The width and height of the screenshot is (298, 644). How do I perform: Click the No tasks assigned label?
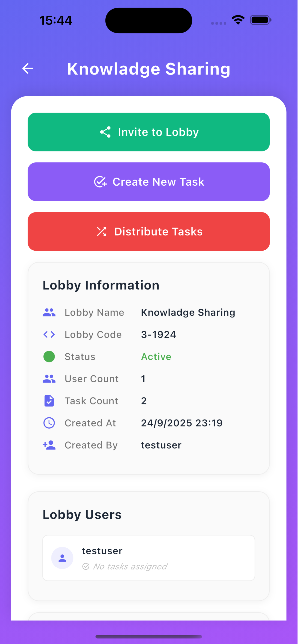click(x=130, y=566)
